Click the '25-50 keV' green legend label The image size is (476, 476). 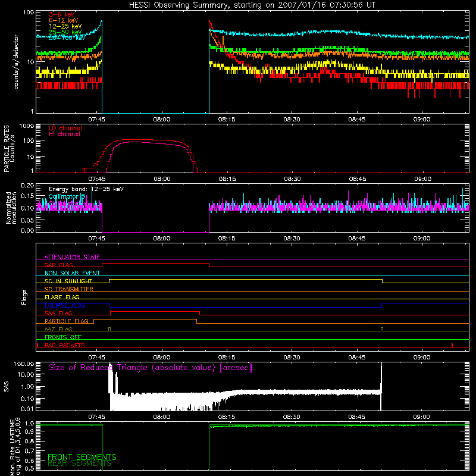[65, 32]
